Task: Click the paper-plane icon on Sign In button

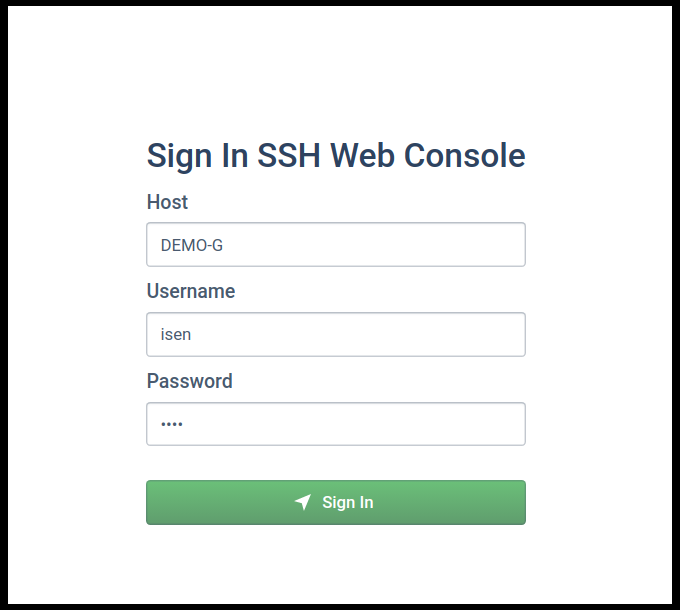Action: [x=303, y=502]
